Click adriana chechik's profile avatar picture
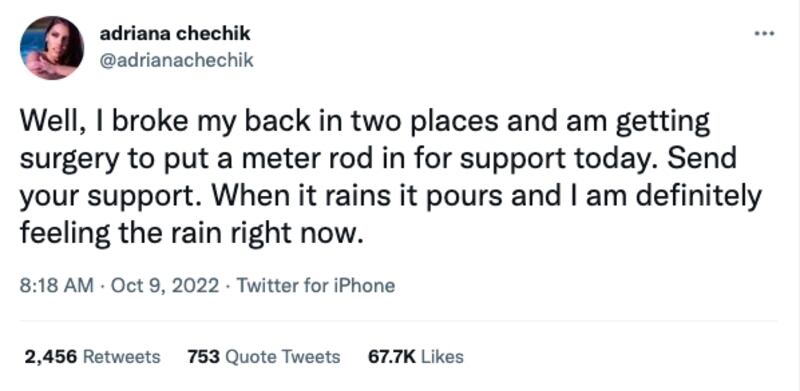 (x=52, y=48)
